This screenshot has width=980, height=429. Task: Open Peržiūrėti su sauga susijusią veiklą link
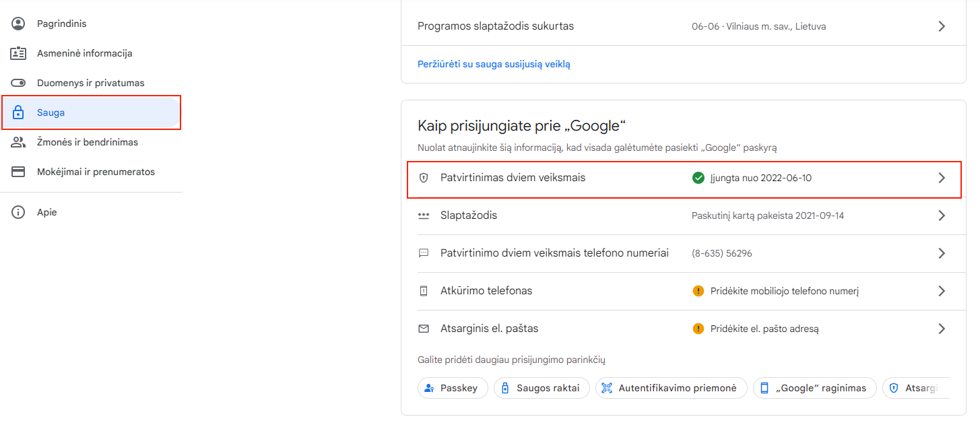point(494,64)
